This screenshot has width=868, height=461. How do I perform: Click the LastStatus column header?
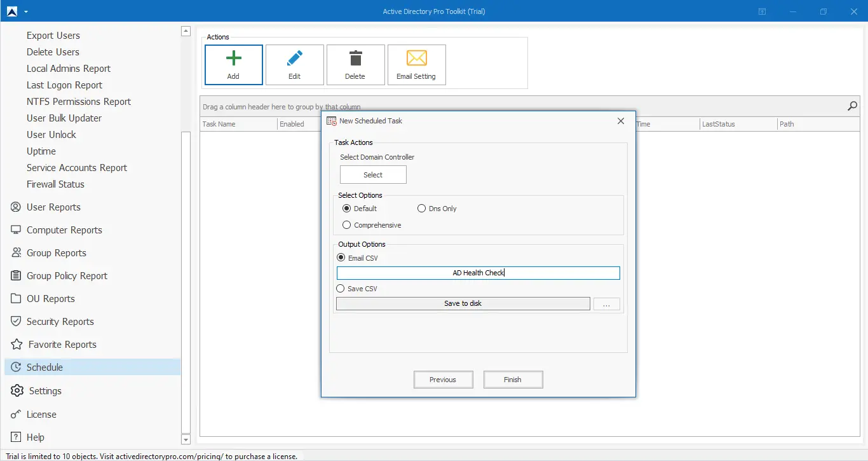(x=738, y=124)
